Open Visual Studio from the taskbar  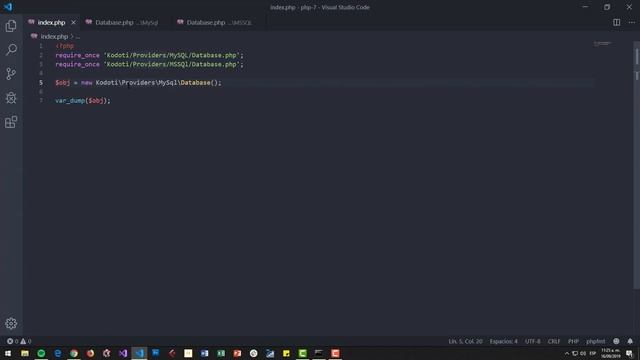pyautogui.click(x=123, y=353)
